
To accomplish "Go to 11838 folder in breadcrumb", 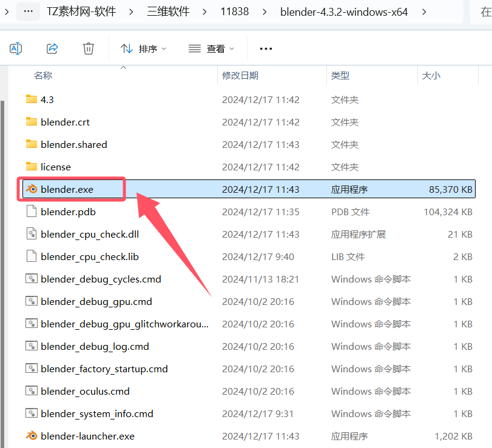I will tap(235, 12).
